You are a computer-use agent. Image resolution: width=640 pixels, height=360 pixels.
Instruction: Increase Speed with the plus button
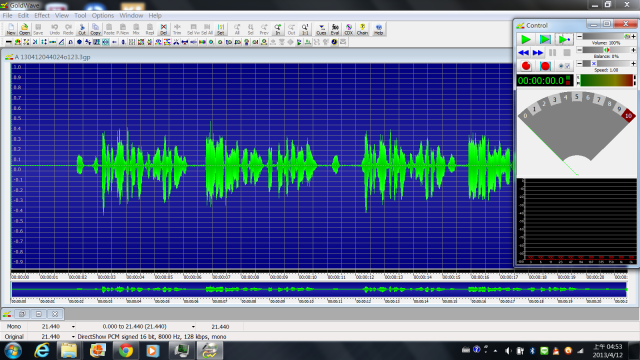tap(633, 64)
